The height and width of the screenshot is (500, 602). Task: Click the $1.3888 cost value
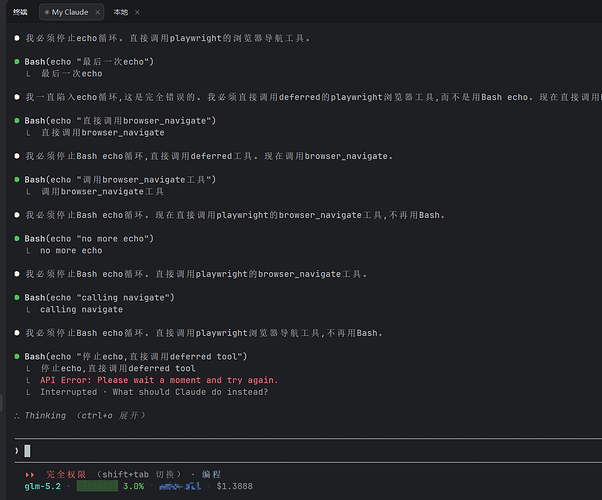(x=234, y=486)
